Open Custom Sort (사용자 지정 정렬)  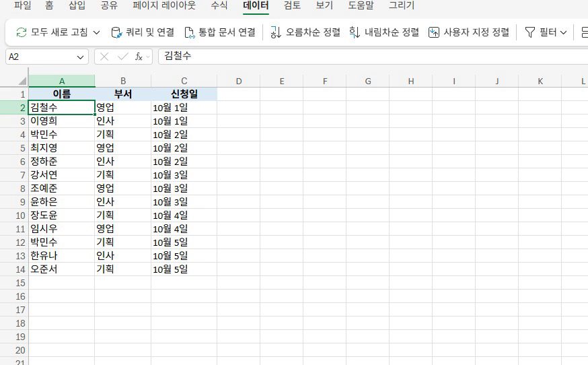(469, 32)
